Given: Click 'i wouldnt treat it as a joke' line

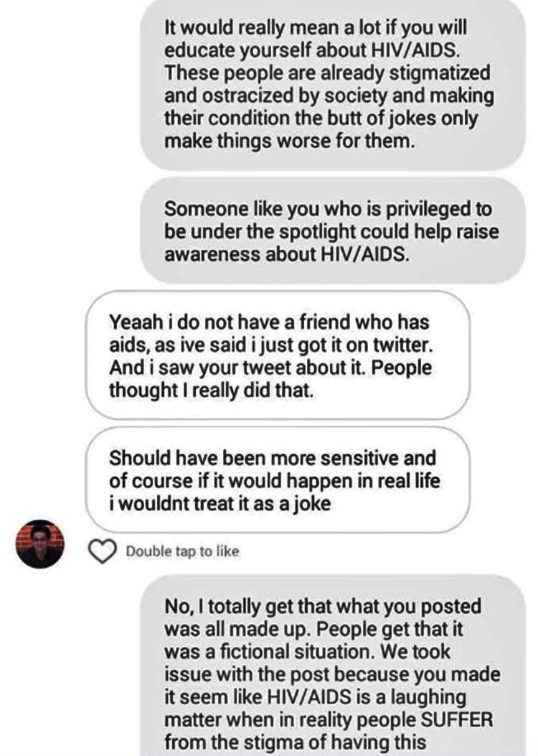Looking at the screenshot, I should click(x=220, y=504).
